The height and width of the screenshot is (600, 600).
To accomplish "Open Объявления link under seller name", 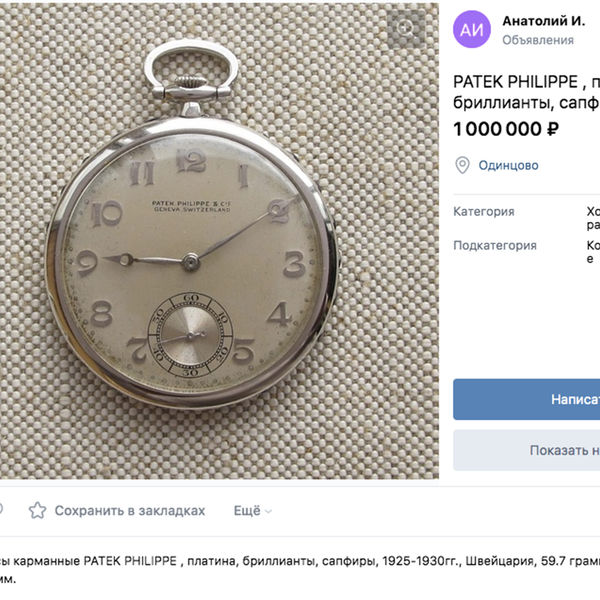I will (538, 40).
